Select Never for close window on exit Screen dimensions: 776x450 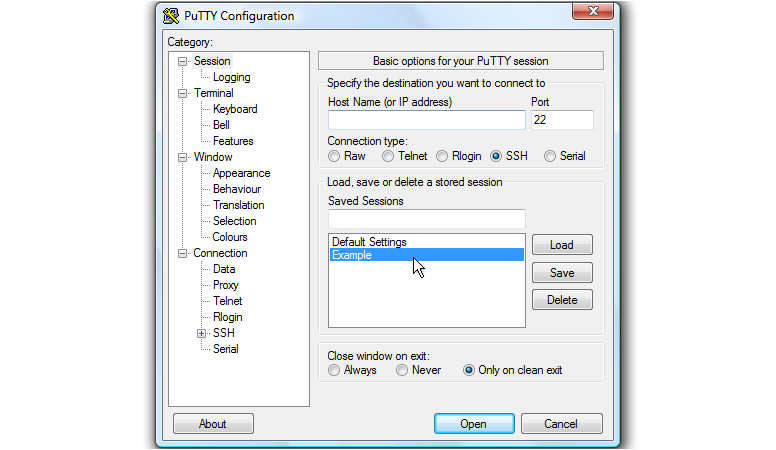tap(402, 370)
